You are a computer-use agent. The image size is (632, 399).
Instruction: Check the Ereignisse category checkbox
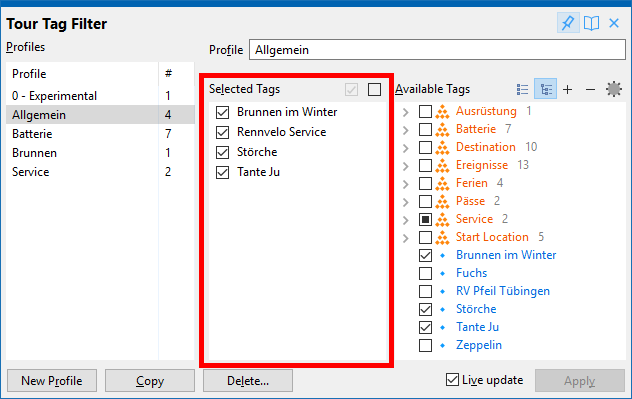pos(425,166)
